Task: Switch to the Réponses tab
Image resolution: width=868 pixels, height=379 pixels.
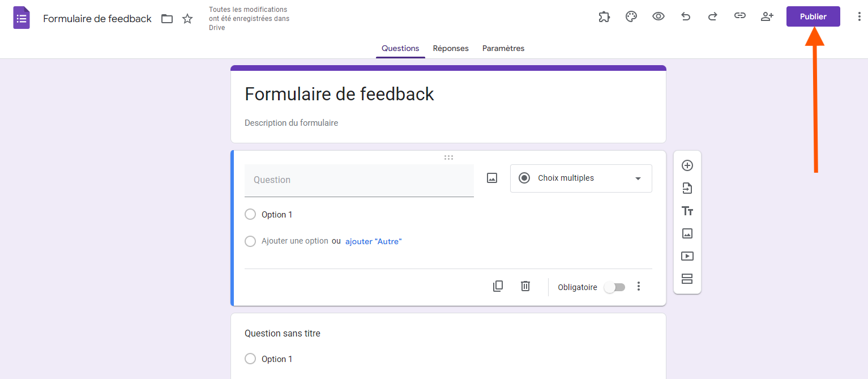Action: click(x=451, y=49)
